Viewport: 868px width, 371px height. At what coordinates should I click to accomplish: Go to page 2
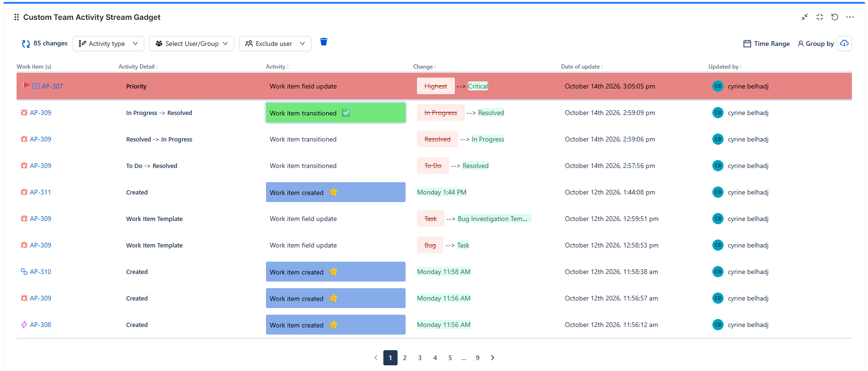click(x=405, y=358)
